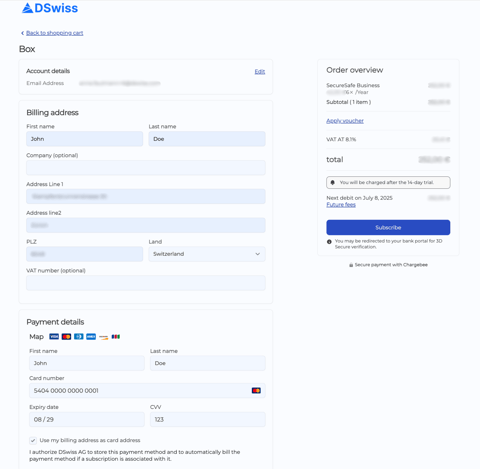This screenshot has height=469, width=480.
Task: Click the VAT number (optional) field
Action: pos(146,283)
